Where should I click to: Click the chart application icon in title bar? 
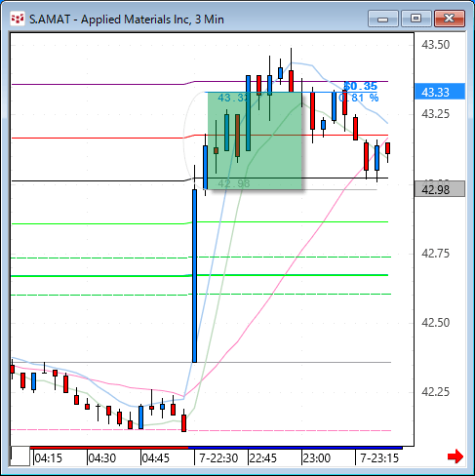pyautogui.click(x=18, y=19)
